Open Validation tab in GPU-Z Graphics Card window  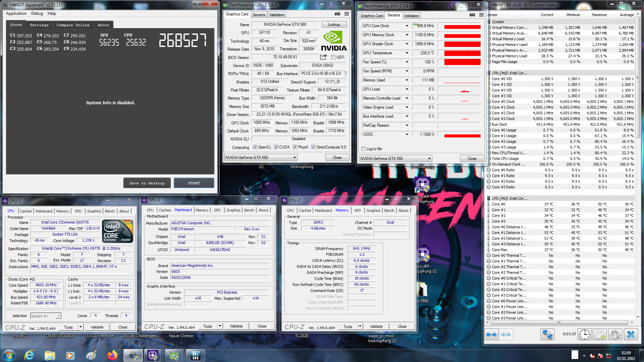click(x=277, y=15)
